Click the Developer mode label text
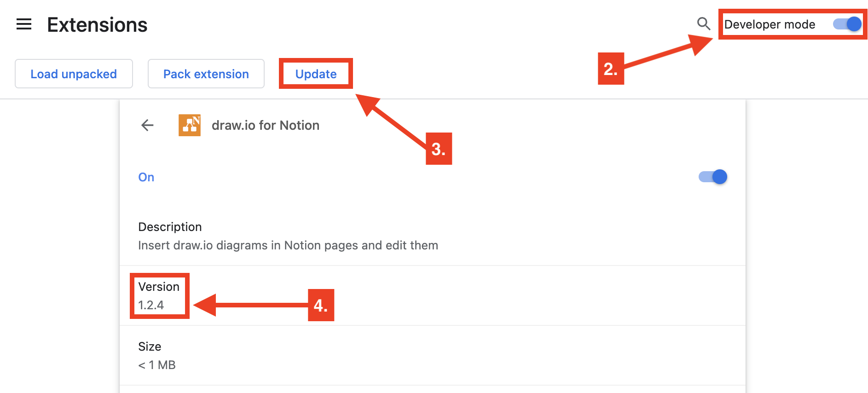The height and width of the screenshot is (393, 868). 769,24
